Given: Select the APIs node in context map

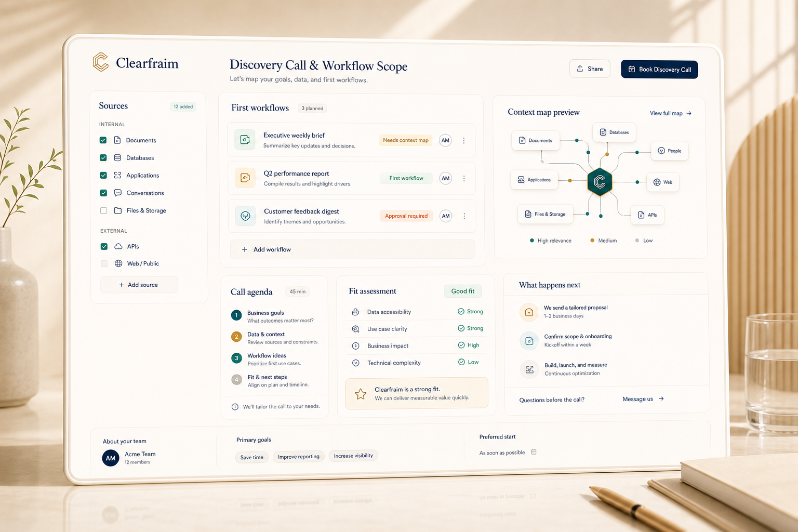Looking at the screenshot, I should point(647,215).
